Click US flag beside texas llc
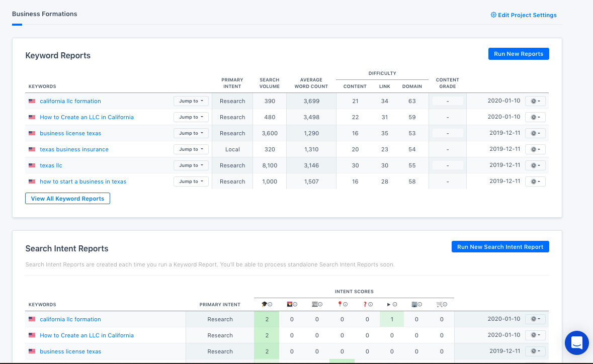593x364 pixels. point(32,165)
